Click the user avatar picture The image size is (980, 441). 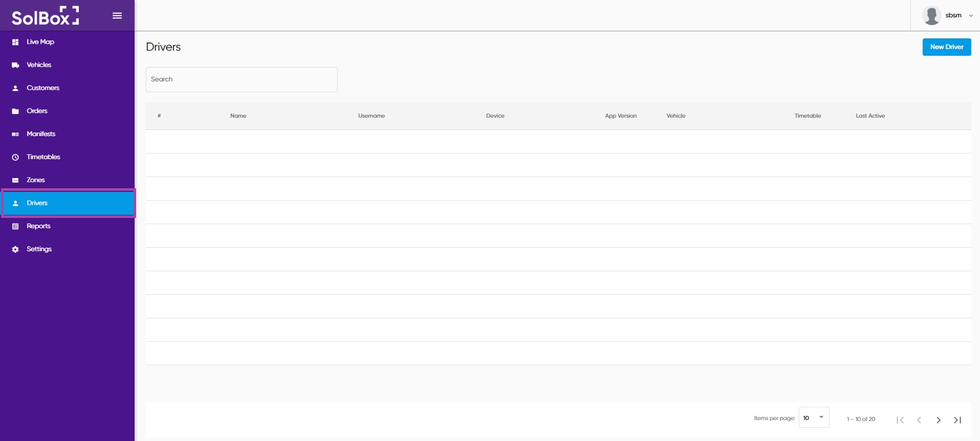[931, 15]
